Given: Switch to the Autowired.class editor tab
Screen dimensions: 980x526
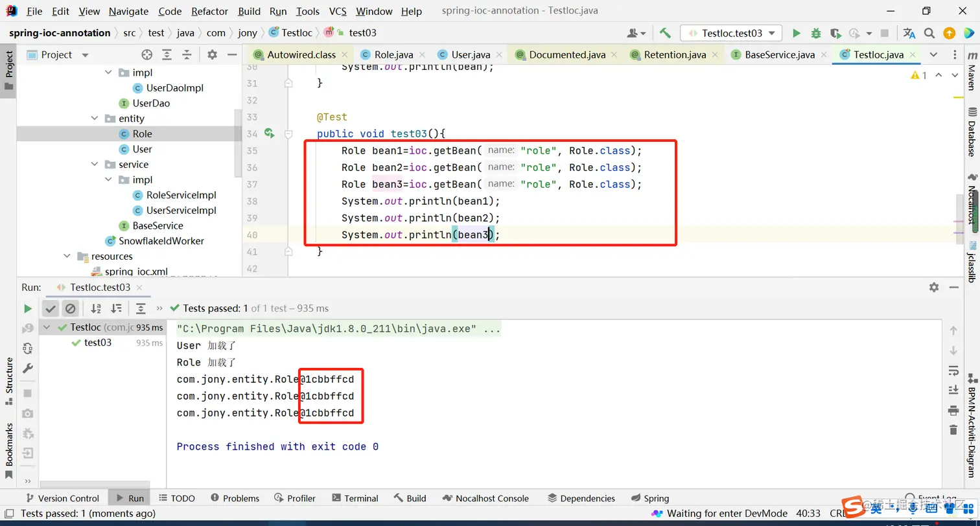Looking at the screenshot, I should (x=301, y=54).
